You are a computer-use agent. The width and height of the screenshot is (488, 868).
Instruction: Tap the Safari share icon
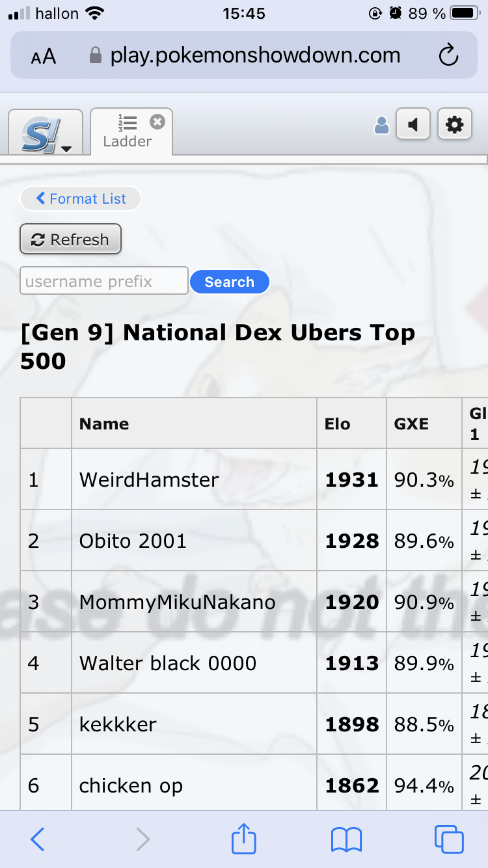coord(244,839)
